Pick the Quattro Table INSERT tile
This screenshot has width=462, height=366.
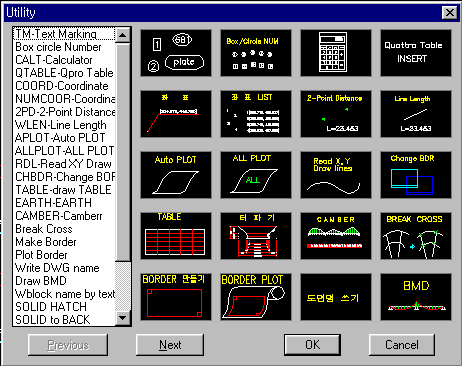pos(416,53)
